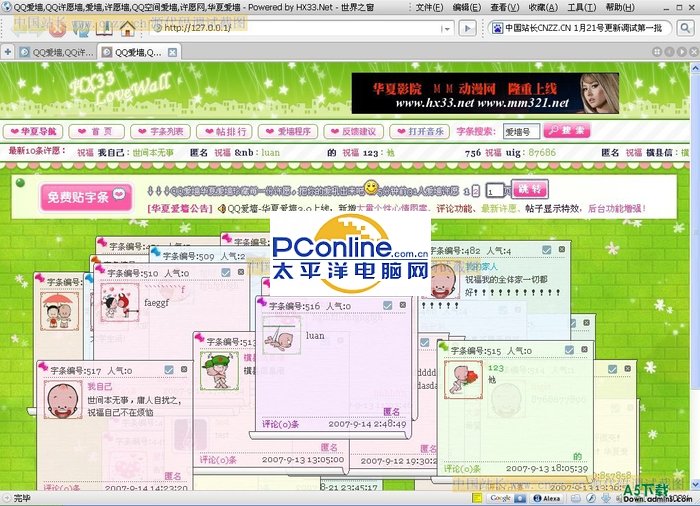
Task: Click the browser Home icon
Action: pos(127,28)
